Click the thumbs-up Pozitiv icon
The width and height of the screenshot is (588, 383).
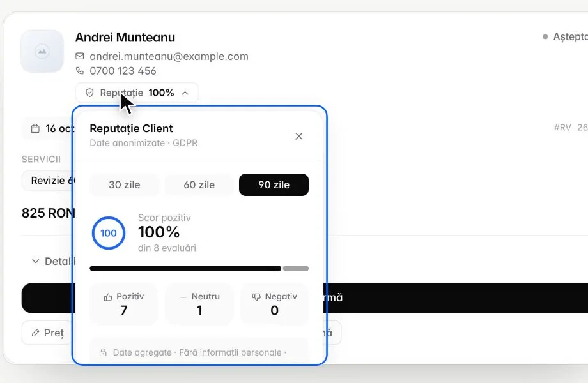[x=107, y=297]
